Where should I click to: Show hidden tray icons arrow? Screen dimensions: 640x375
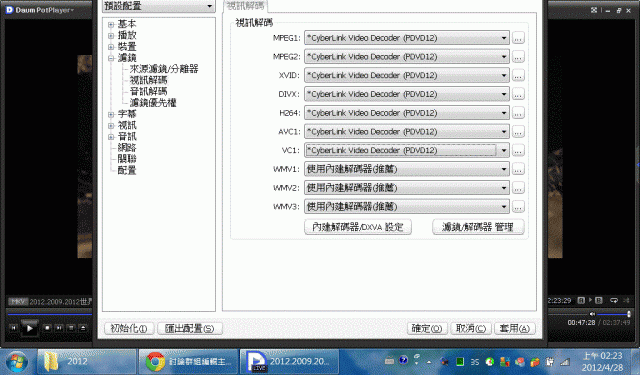pos(429,362)
